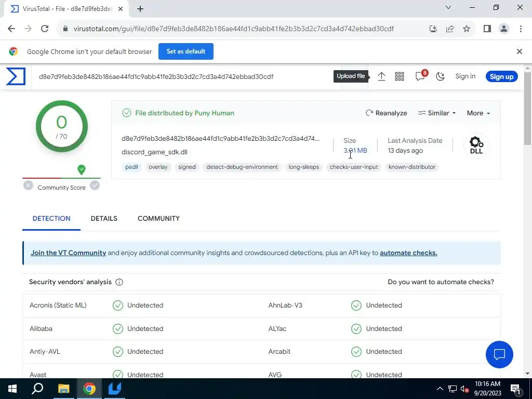Switch to the DETECTION tab
Image resolution: width=532 pixels, height=399 pixels.
pos(51,219)
